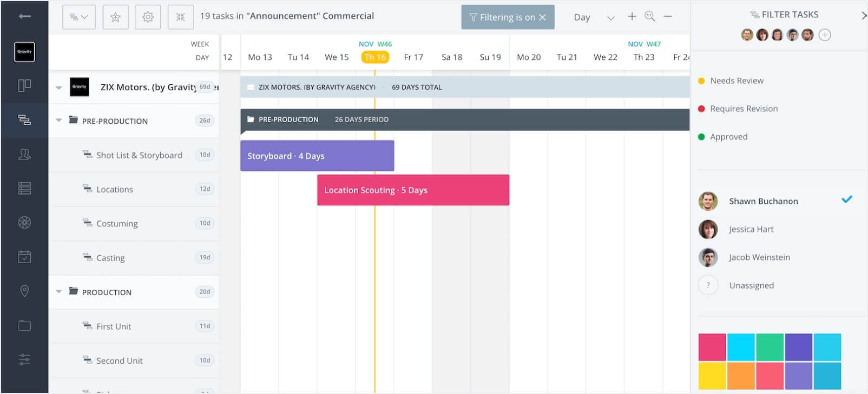This screenshot has width=868, height=394.
Task: Select the Shot List & Storyboard row
Action: [x=134, y=155]
